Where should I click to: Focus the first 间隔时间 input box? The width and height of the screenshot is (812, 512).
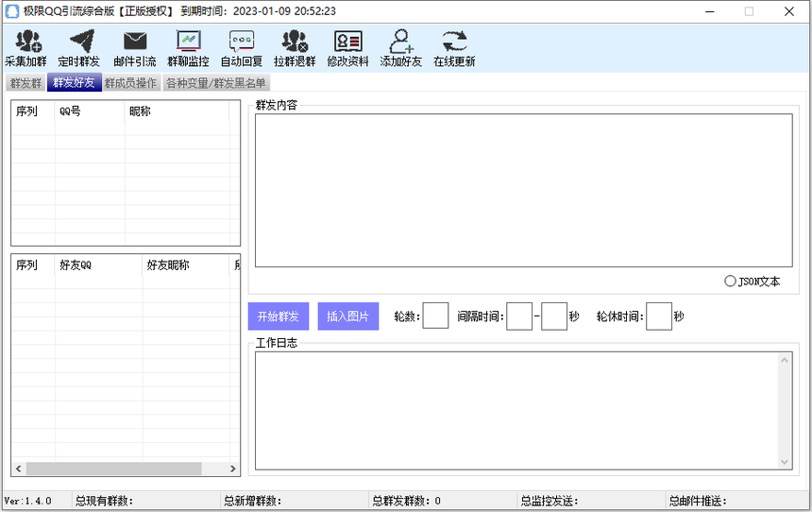pos(519,316)
